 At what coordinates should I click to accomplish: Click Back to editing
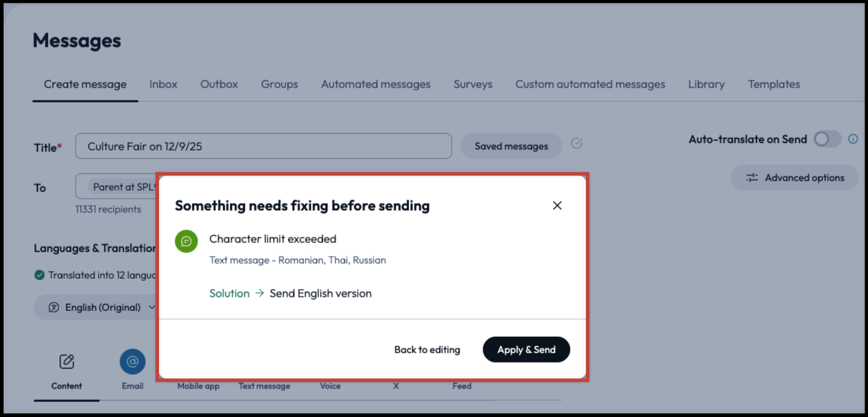pos(427,350)
